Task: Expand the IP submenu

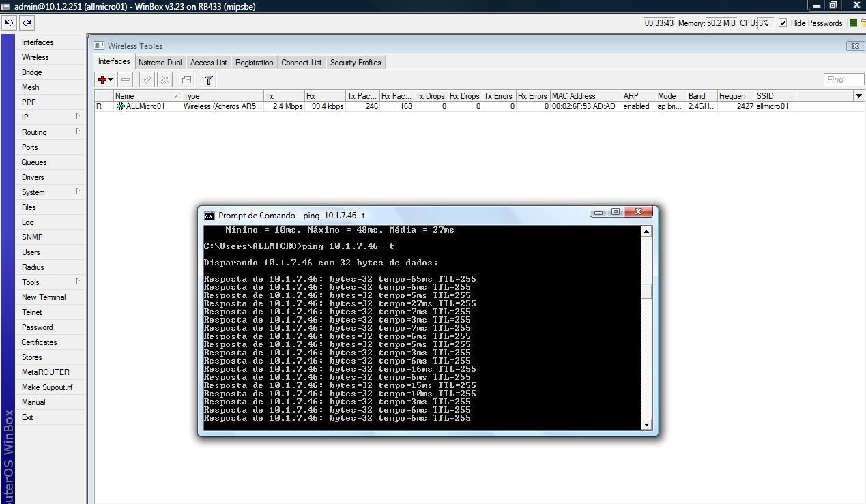Action: click(51, 117)
